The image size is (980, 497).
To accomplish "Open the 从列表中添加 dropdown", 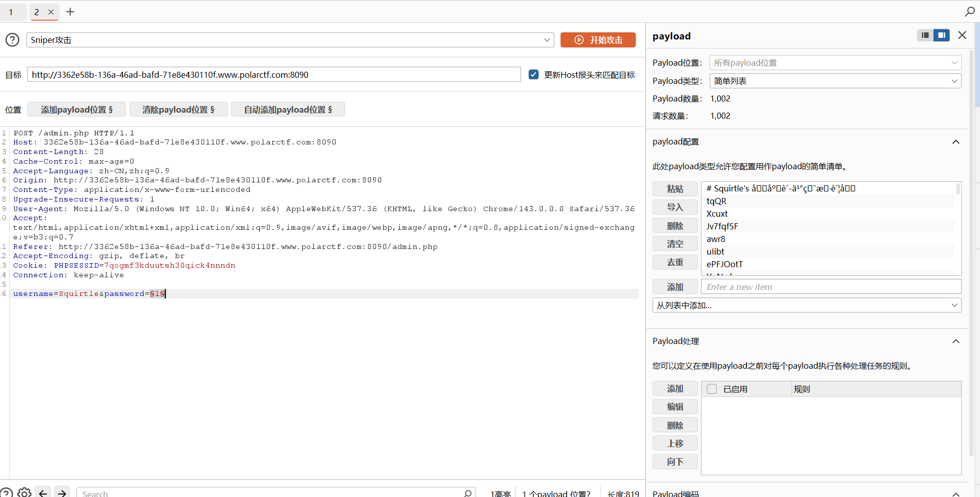I will 807,305.
